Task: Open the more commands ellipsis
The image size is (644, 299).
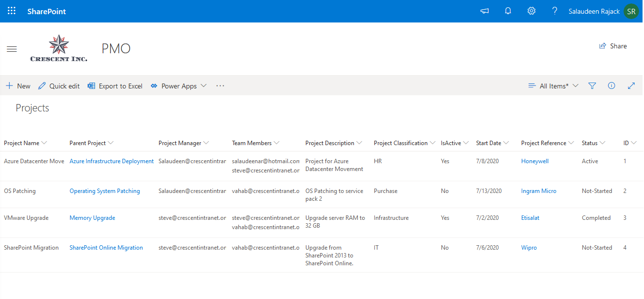Action: (220, 86)
